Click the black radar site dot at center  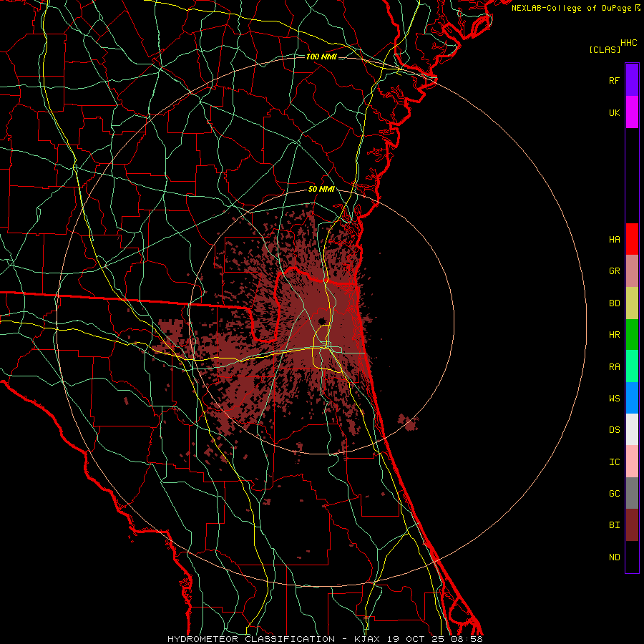click(x=321, y=321)
